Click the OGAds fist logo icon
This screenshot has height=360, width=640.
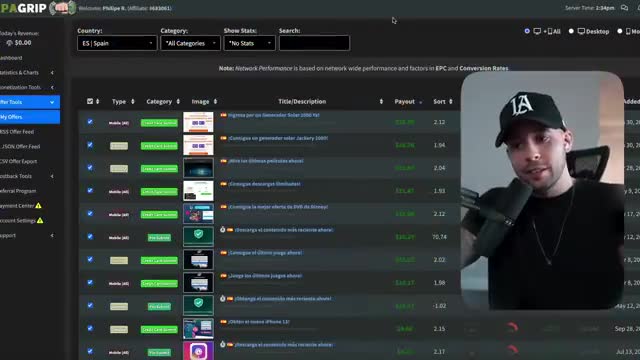(x=62, y=8)
